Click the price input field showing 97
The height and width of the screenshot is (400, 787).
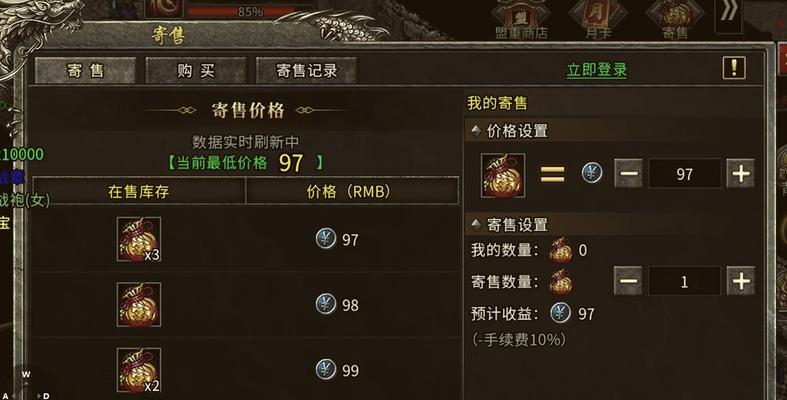[685, 174]
